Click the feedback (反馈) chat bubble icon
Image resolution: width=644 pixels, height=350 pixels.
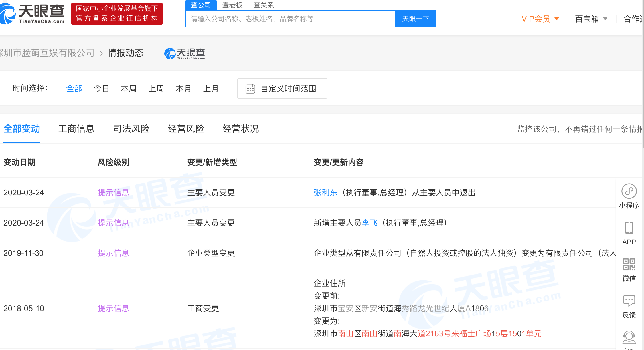coord(629,301)
